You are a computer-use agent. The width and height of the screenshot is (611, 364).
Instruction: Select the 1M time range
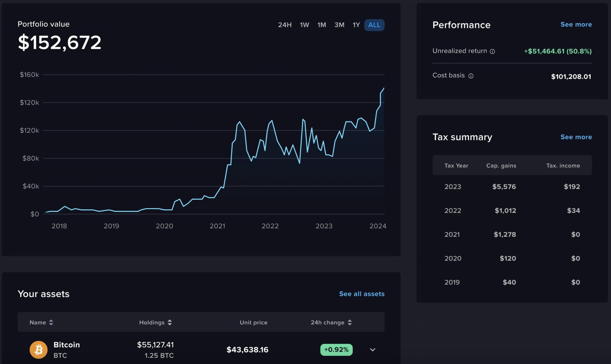click(322, 25)
